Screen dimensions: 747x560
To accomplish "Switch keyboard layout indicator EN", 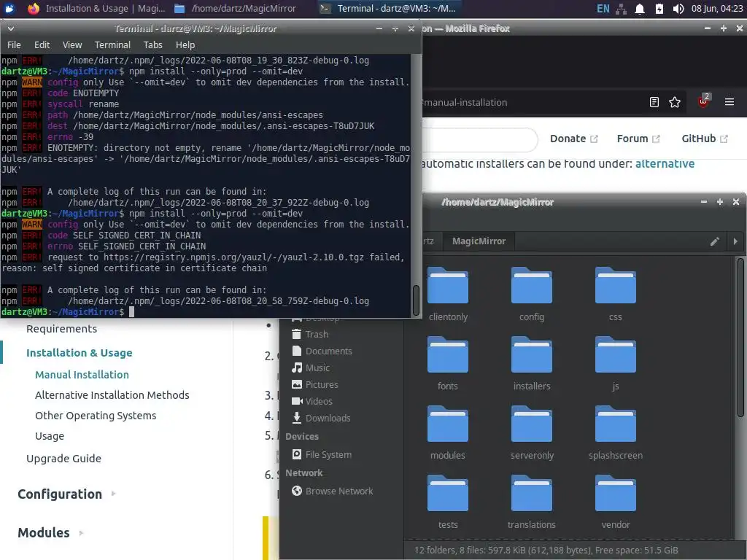I will coord(603,9).
